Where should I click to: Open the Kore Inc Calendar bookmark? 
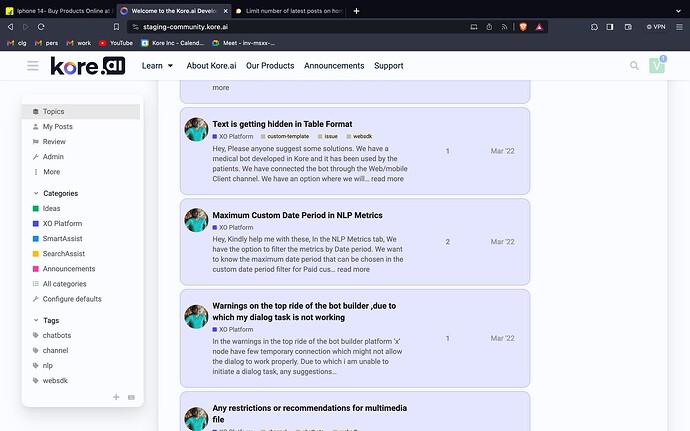(x=172, y=43)
